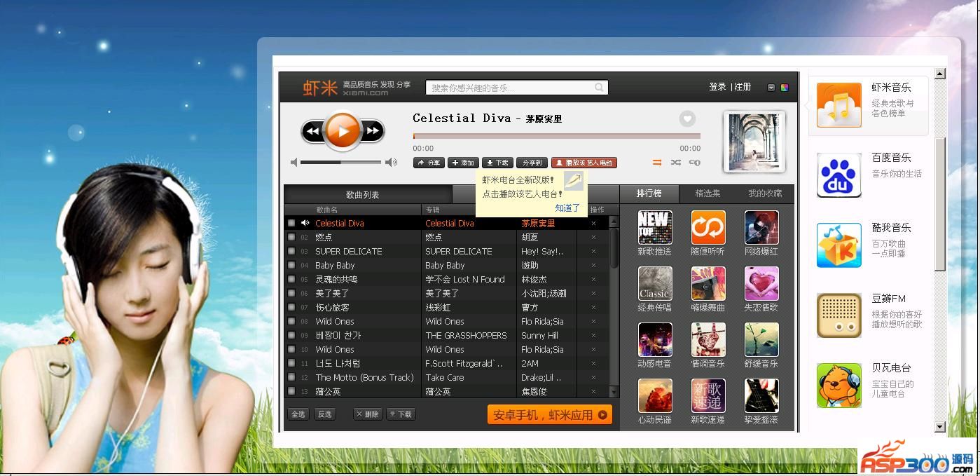Tick the checkbox for Celestial Diva
This screenshot has height=476, width=980.
coord(291,223)
